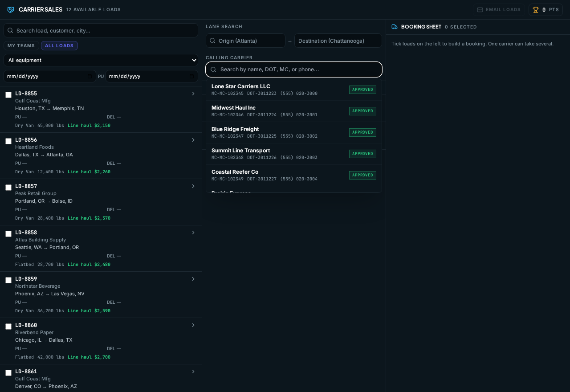
Task: Click the booking sheet truck icon
Action: point(395,27)
